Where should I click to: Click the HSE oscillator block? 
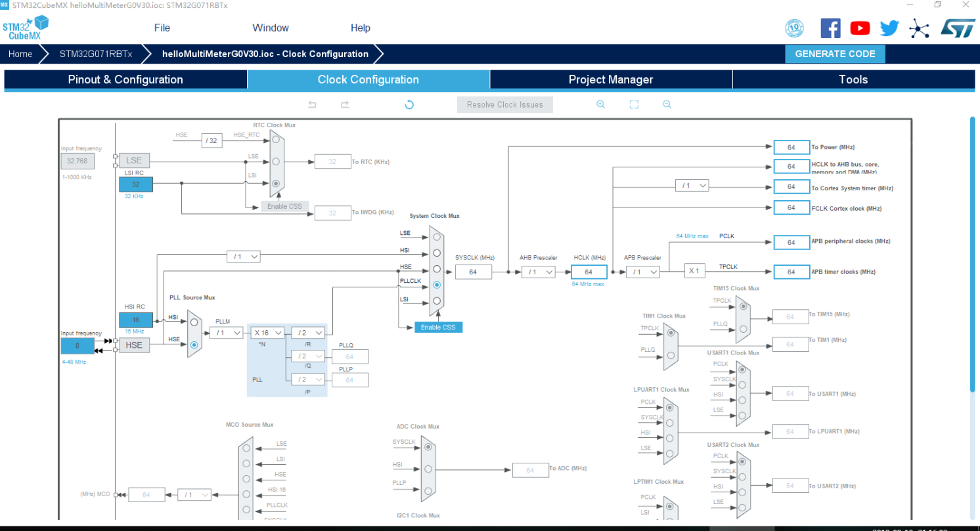pos(134,345)
